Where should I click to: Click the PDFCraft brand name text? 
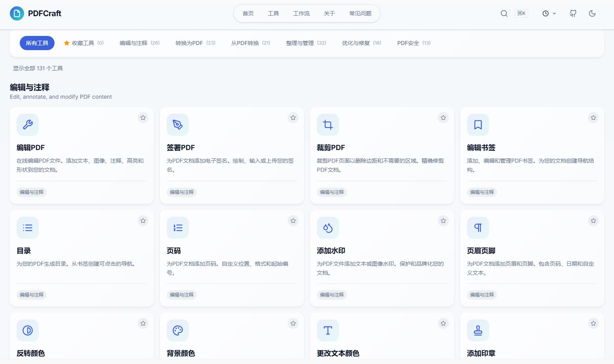point(45,13)
